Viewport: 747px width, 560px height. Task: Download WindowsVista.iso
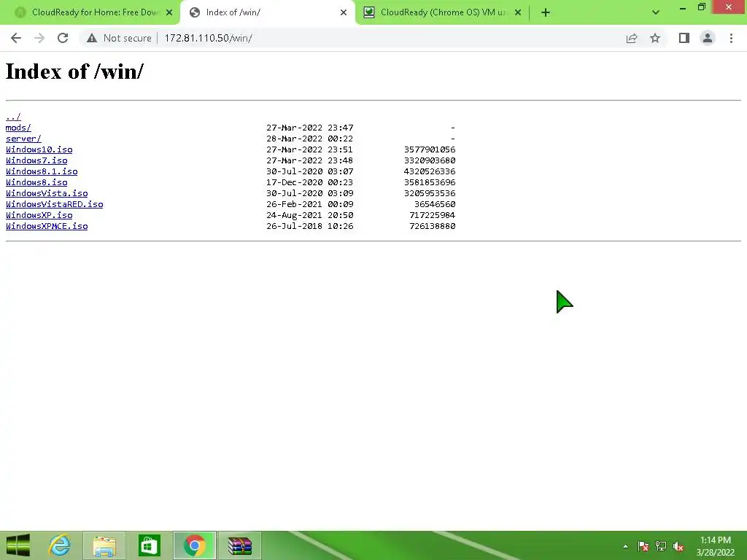(x=47, y=193)
